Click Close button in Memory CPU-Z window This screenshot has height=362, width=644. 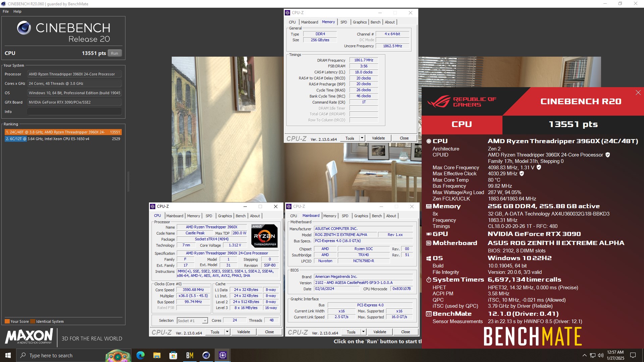tap(404, 138)
